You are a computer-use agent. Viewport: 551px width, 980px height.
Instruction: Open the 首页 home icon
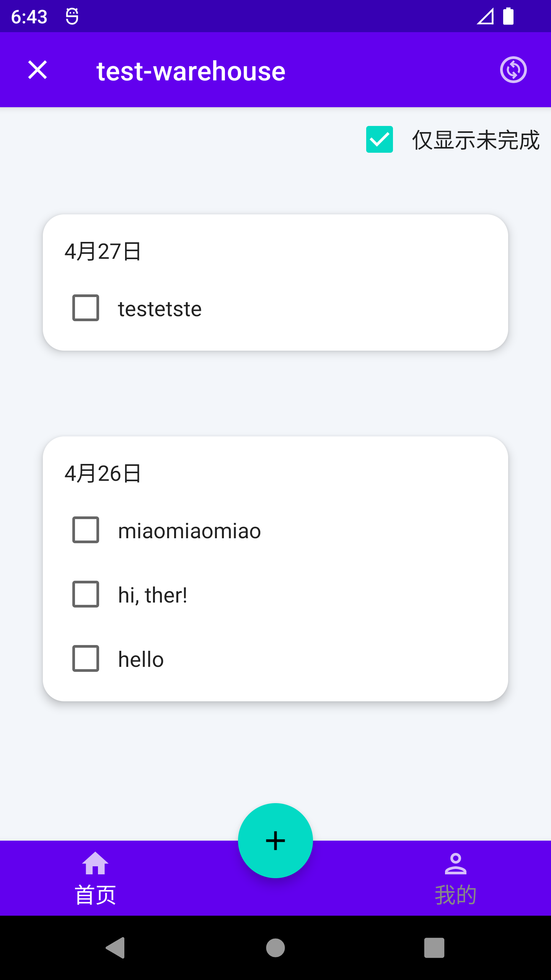pos(95,863)
